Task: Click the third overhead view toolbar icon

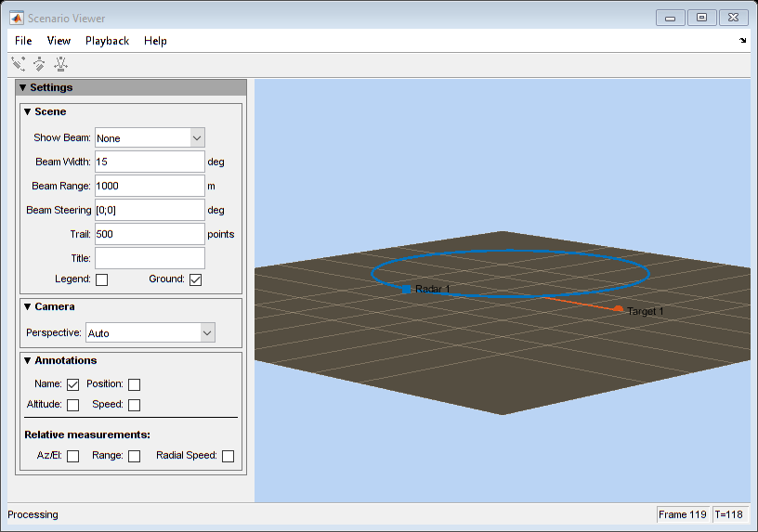Action: (60, 64)
